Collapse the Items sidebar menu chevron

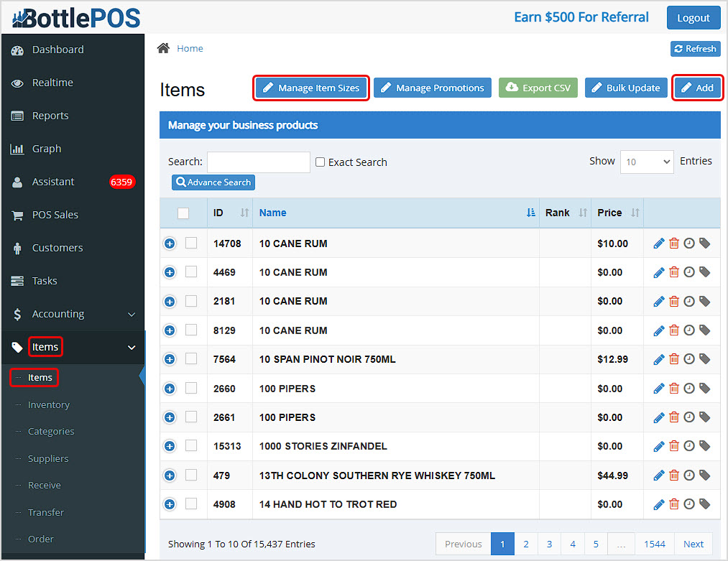(x=132, y=347)
